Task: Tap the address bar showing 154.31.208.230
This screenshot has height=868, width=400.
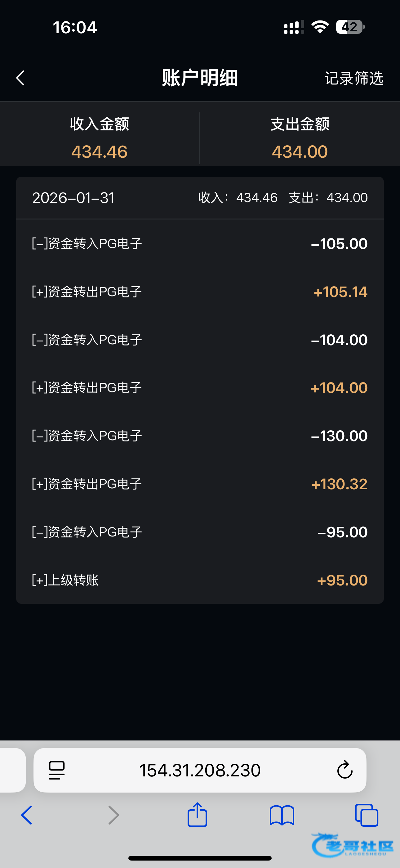Action: pyautogui.click(x=200, y=770)
